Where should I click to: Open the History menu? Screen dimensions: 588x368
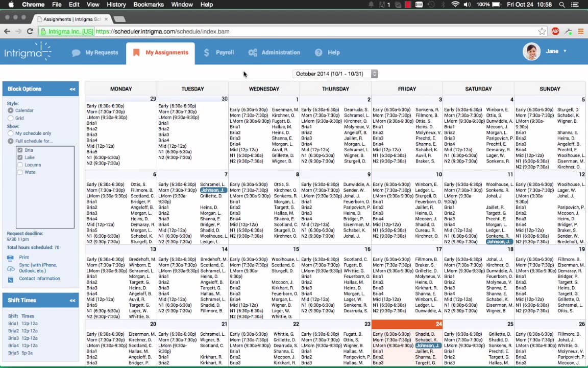click(116, 5)
